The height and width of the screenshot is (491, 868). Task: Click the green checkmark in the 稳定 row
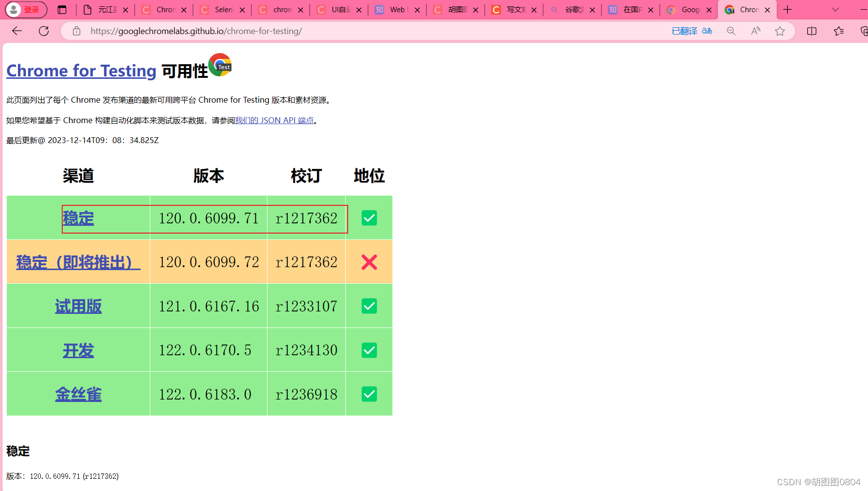click(369, 218)
